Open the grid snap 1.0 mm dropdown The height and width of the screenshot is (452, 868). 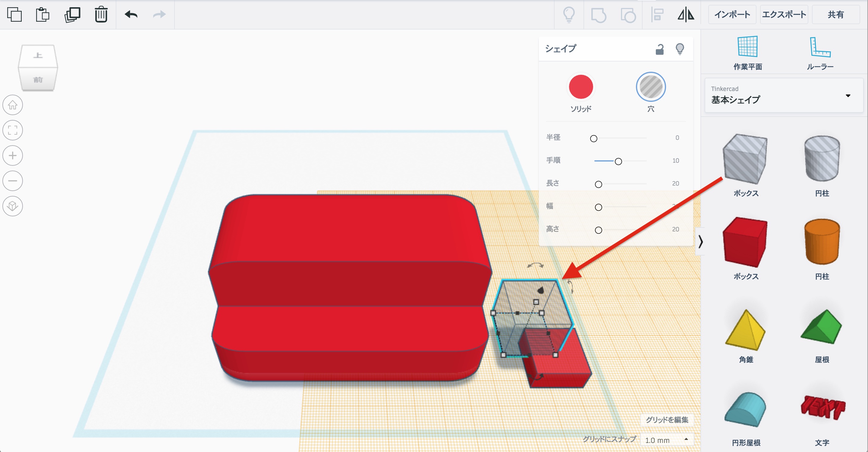666,440
